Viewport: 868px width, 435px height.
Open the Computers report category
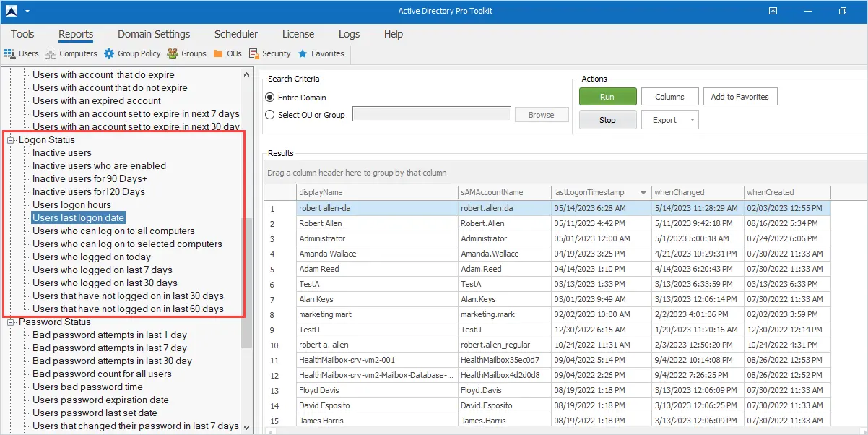pyautogui.click(x=71, y=53)
